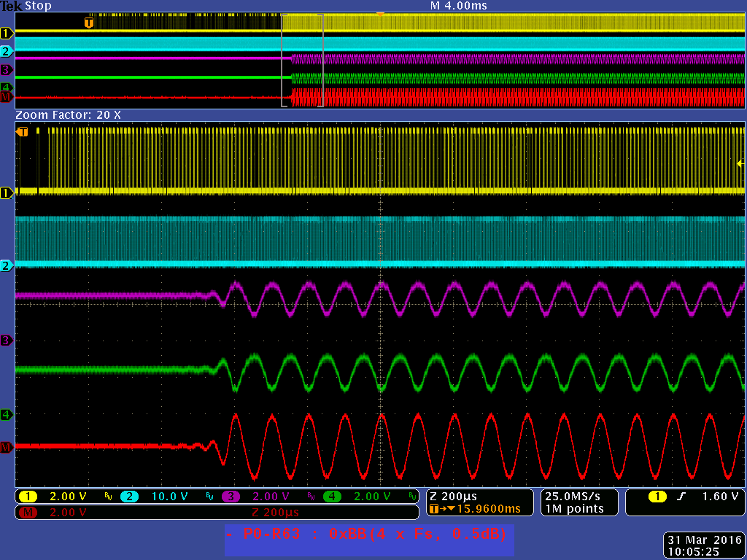Click the channel 2 cyan marker in overview
The width and height of the screenshot is (747, 560).
(6, 52)
